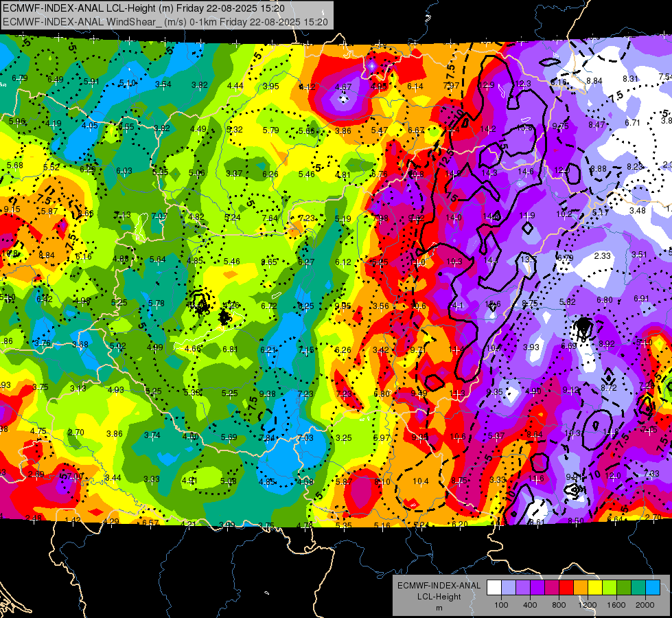Click the wind shear value 3.44
Viewport: 672px width, 618px height.
click(x=113, y=478)
